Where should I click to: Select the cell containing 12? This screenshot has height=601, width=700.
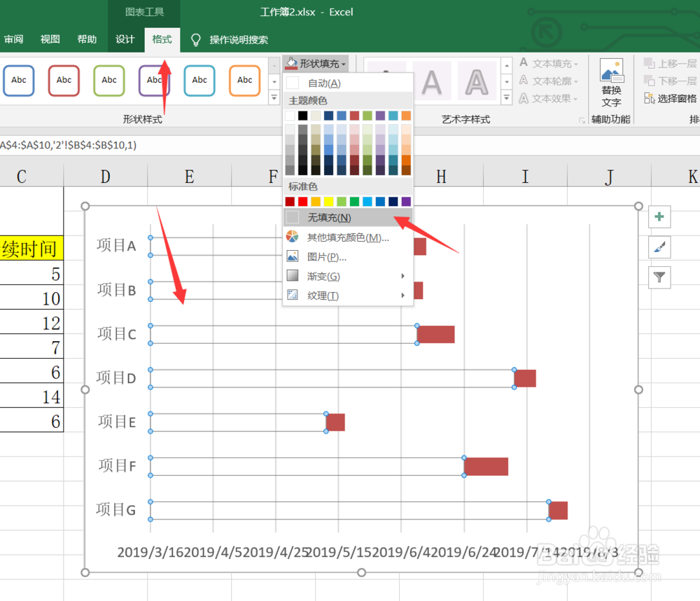click(x=31, y=323)
